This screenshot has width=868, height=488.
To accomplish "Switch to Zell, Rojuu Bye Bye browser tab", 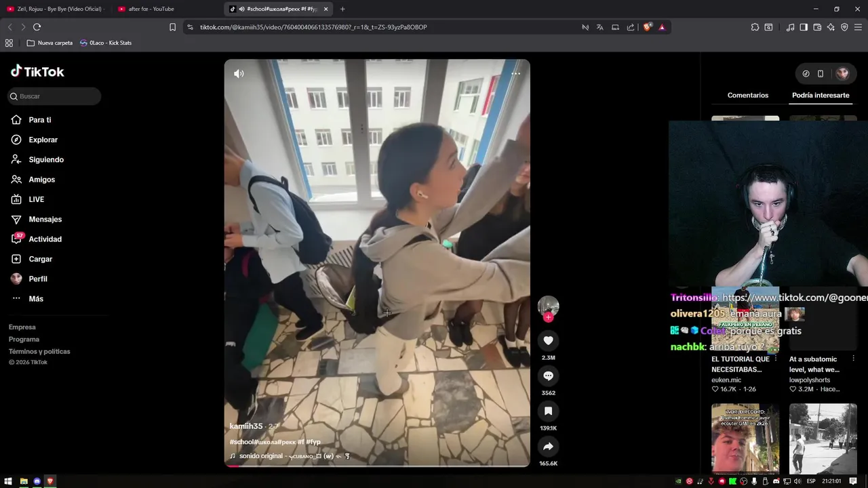I will [x=56, y=9].
